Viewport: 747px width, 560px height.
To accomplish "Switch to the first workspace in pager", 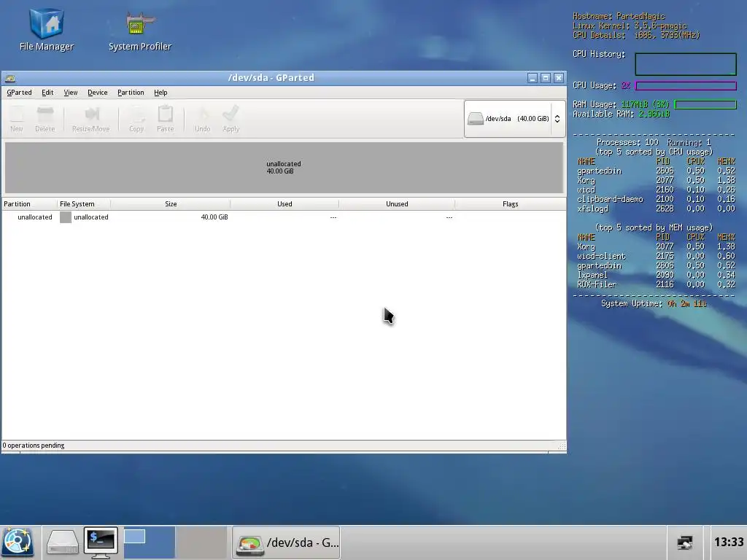I will pos(150,542).
